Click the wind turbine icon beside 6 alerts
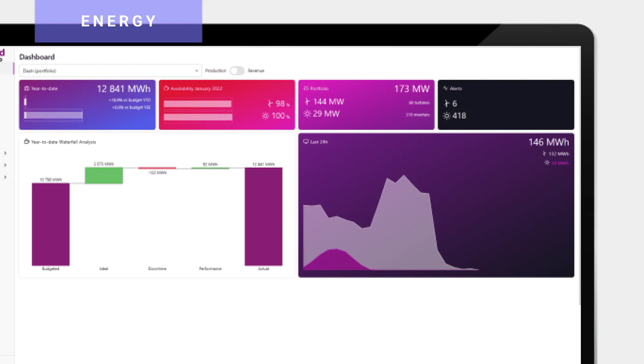The width and height of the screenshot is (644, 364). 447,103
